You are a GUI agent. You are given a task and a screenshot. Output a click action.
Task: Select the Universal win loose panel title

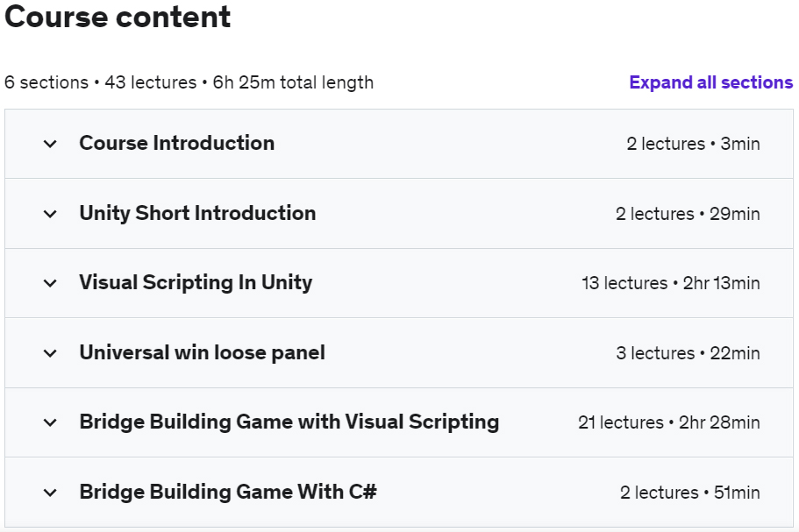203,352
